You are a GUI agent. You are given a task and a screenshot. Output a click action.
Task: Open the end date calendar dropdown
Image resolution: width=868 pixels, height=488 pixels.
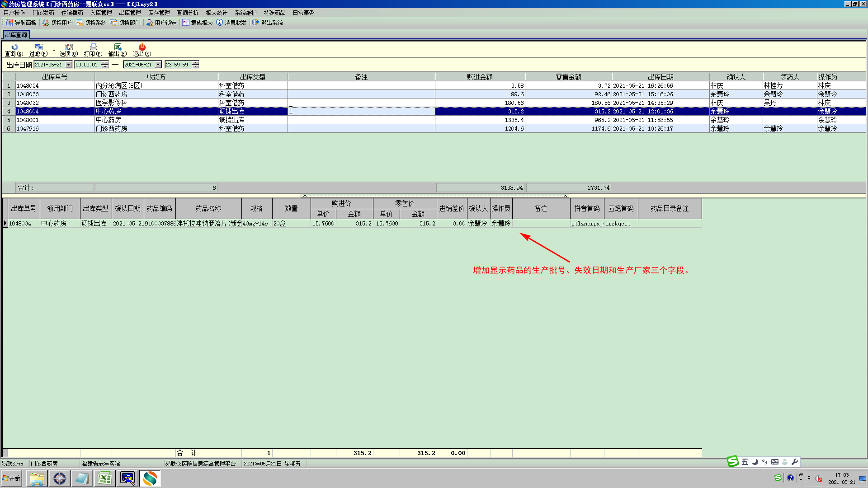click(158, 65)
